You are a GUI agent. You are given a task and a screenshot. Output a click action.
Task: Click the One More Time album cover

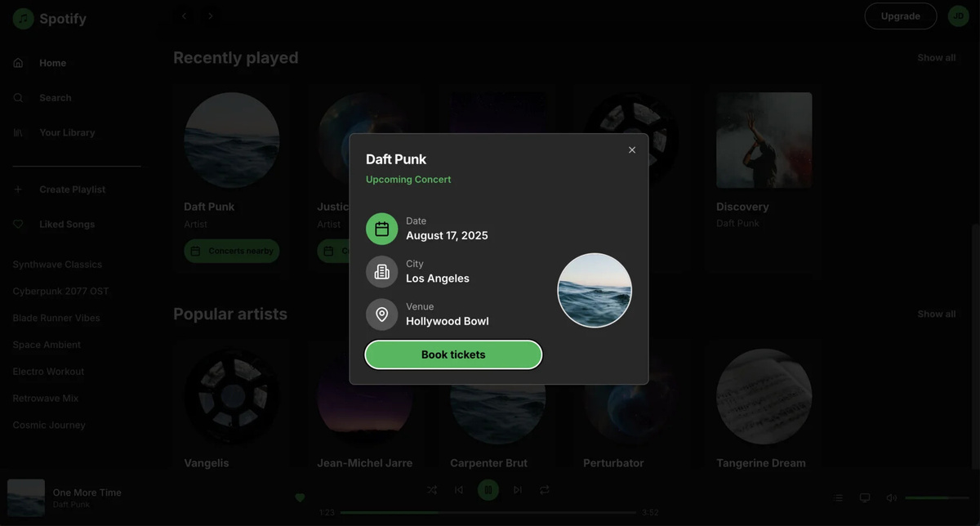[26, 498]
